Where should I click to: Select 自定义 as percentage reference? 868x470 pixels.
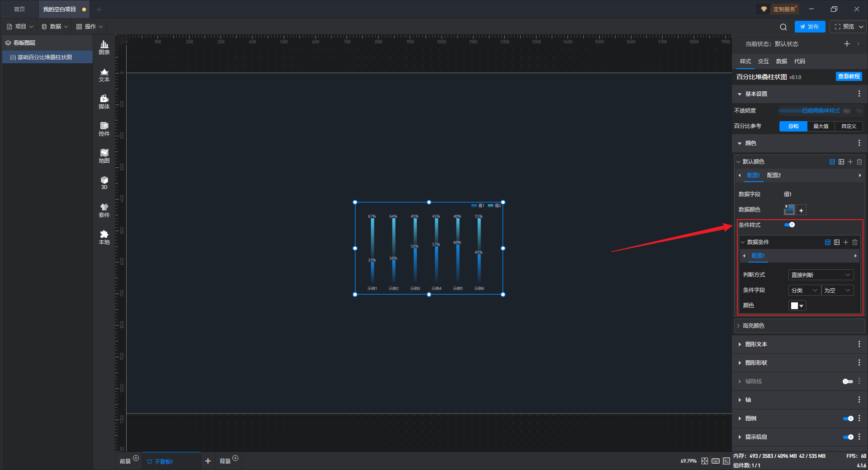point(849,126)
